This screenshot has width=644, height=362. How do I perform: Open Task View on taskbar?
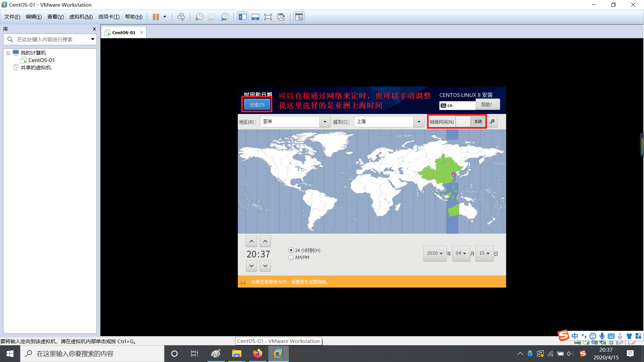coord(195,354)
